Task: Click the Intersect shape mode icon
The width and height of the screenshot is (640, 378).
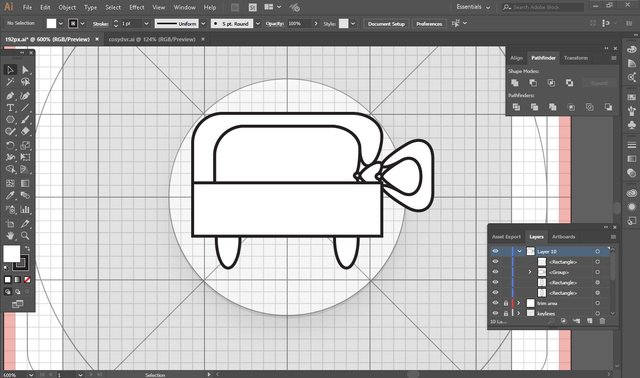Action: (551, 83)
